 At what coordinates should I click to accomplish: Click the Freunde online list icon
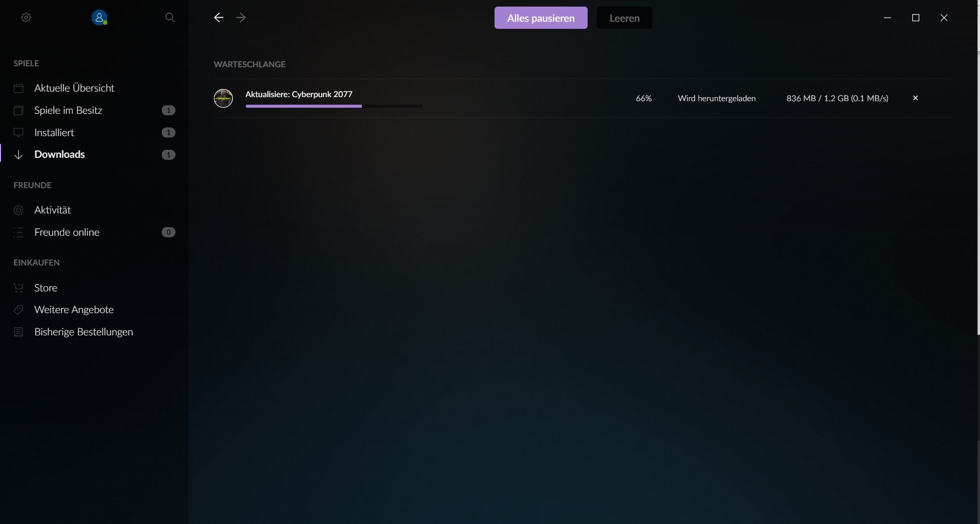click(19, 232)
